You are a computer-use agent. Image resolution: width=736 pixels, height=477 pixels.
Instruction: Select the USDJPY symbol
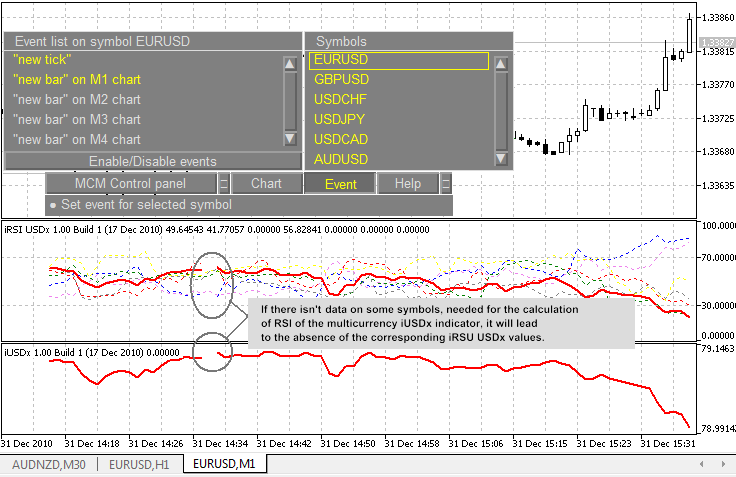339,120
